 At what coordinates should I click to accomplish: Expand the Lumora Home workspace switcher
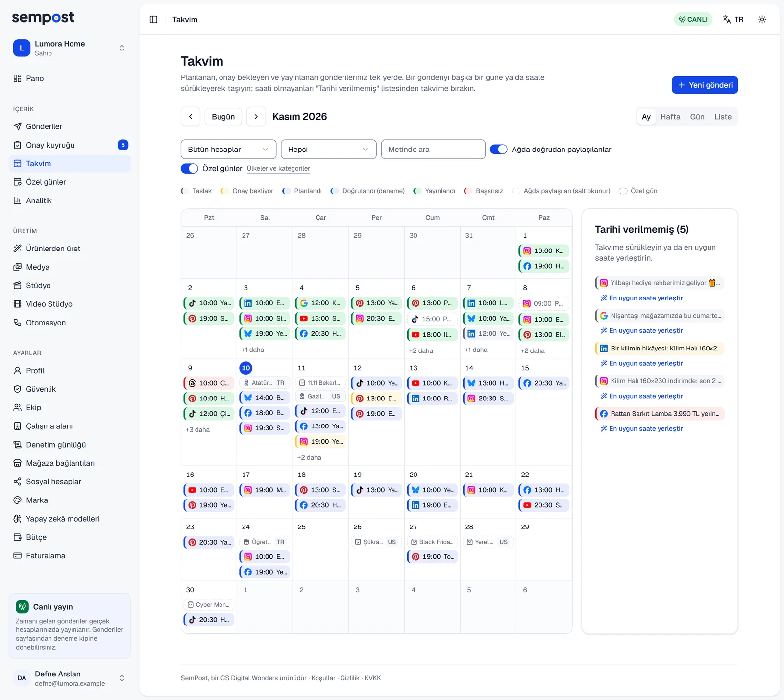70,48
